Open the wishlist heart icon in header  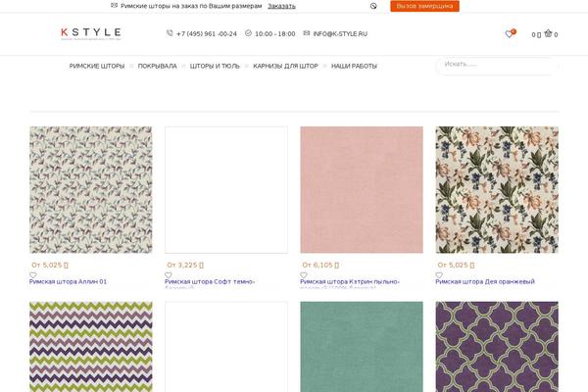coord(509,34)
